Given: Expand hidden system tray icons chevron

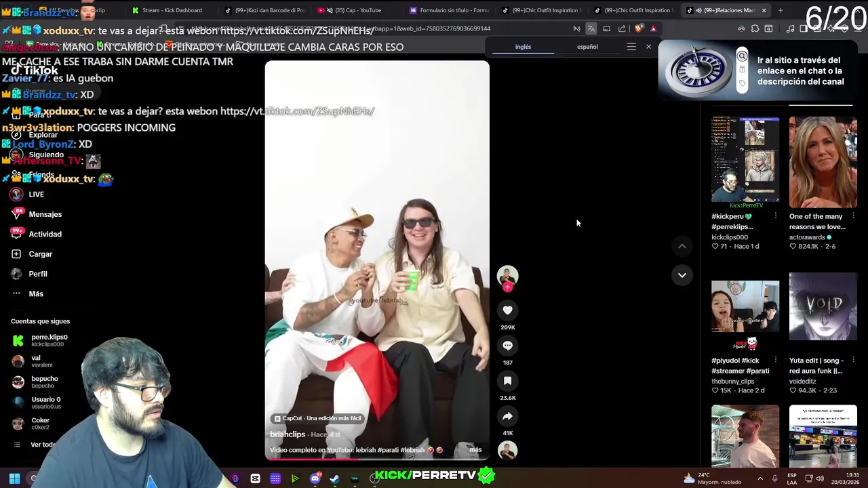Looking at the screenshot, I should [759, 479].
